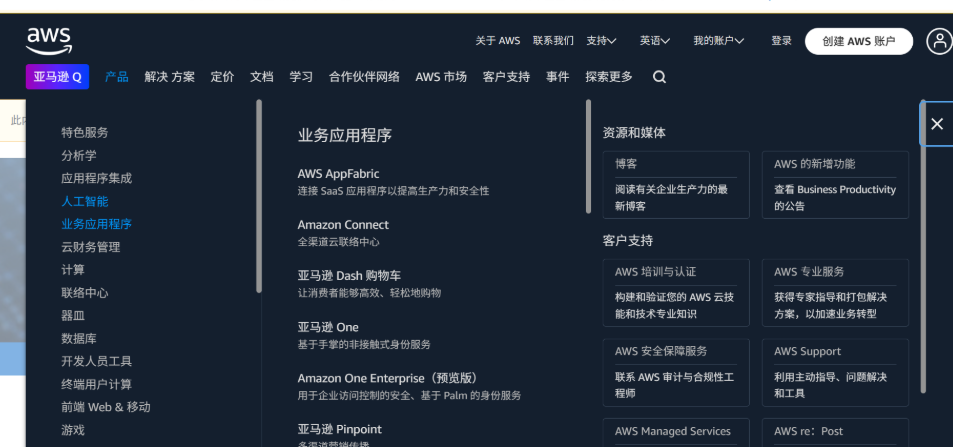
Task: Select 游戏 category
Action: point(73,431)
